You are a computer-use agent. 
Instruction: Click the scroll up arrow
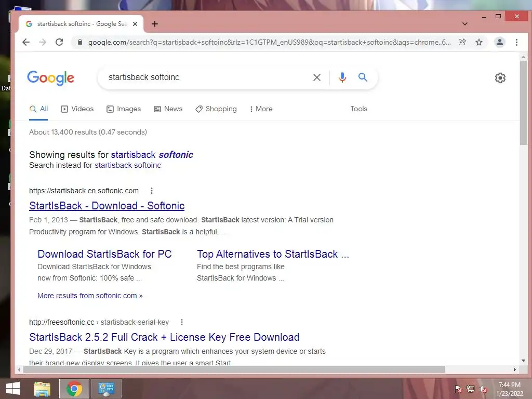click(x=523, y=57)
